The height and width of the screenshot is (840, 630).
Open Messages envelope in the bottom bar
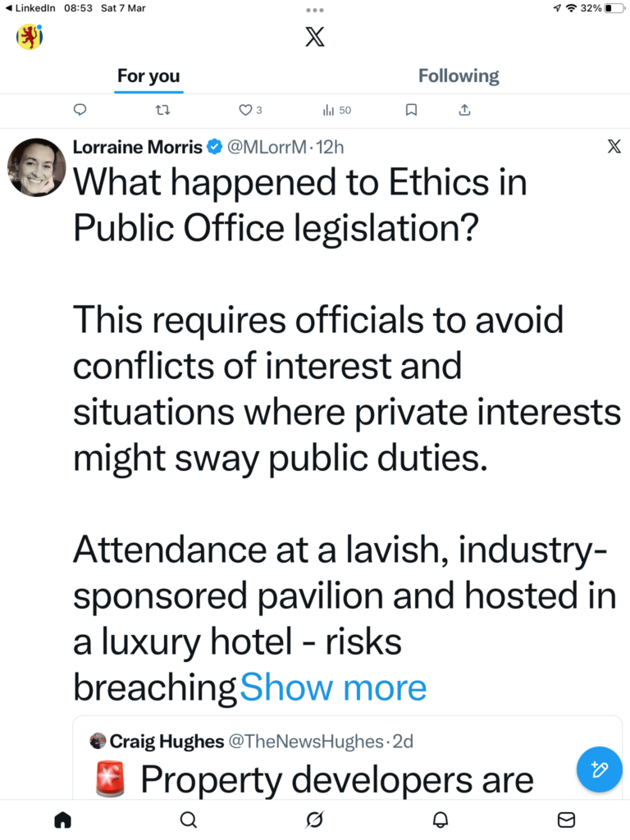pos(566,819)
